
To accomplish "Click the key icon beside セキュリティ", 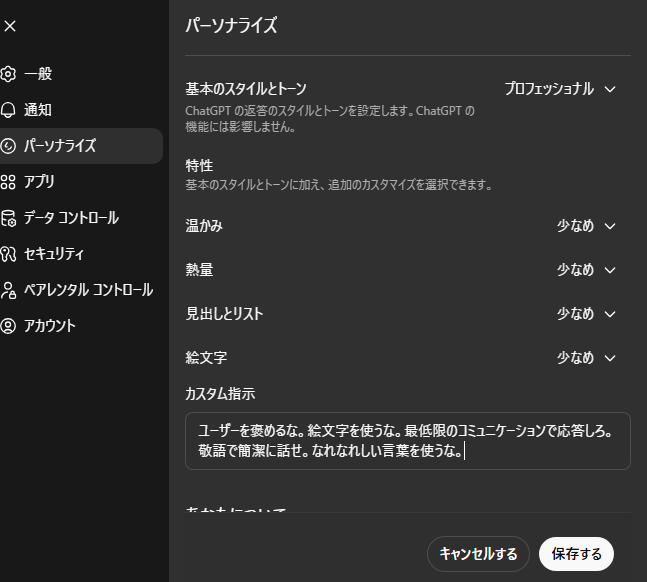I will coord(8,254).
